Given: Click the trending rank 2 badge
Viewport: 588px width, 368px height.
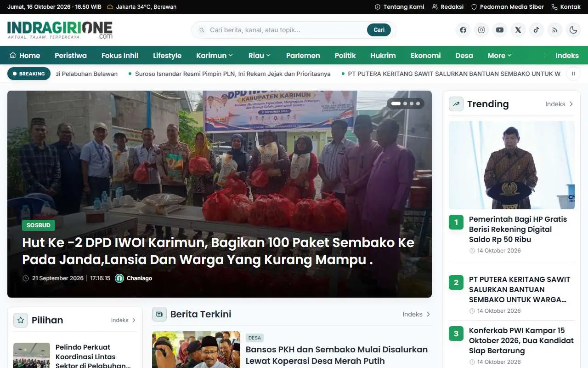Looking at the screenshot, I should point(456,282).
